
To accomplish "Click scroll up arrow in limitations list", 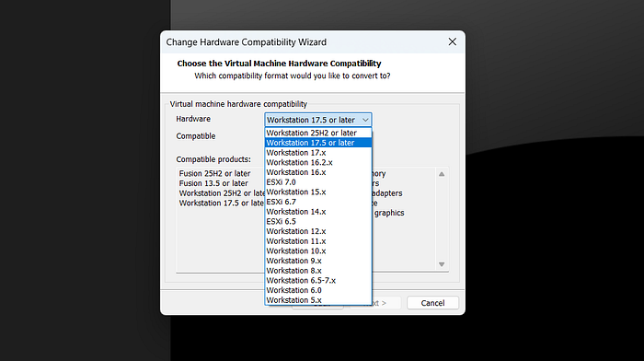I will (442, 174).
